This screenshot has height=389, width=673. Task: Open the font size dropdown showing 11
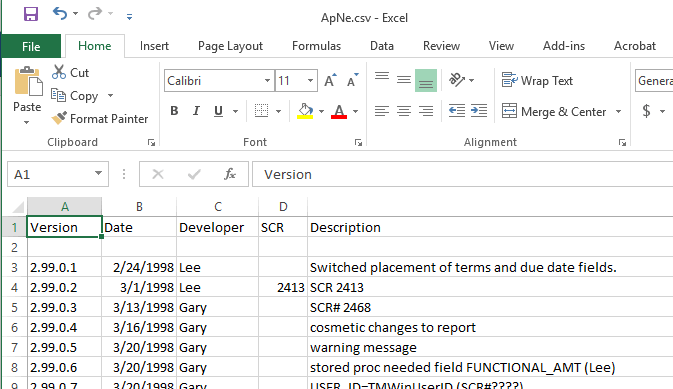(310, 80)
